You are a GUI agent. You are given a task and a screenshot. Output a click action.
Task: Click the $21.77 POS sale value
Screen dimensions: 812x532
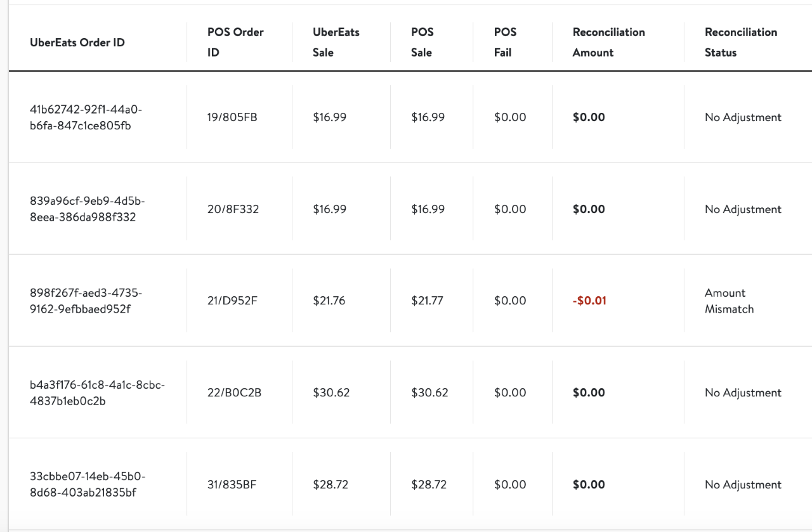[427, 301]
